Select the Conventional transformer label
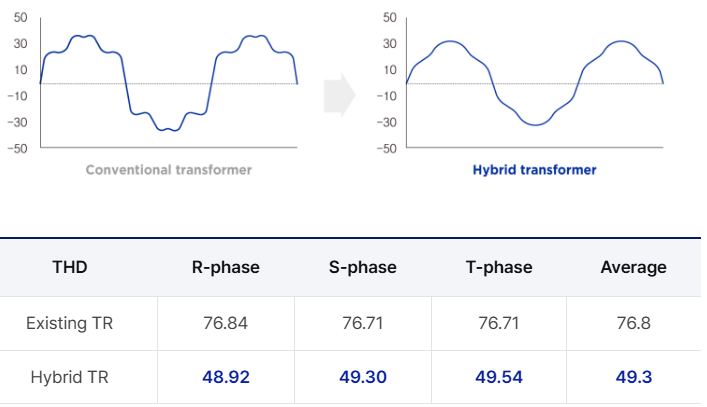 (169, 170)
